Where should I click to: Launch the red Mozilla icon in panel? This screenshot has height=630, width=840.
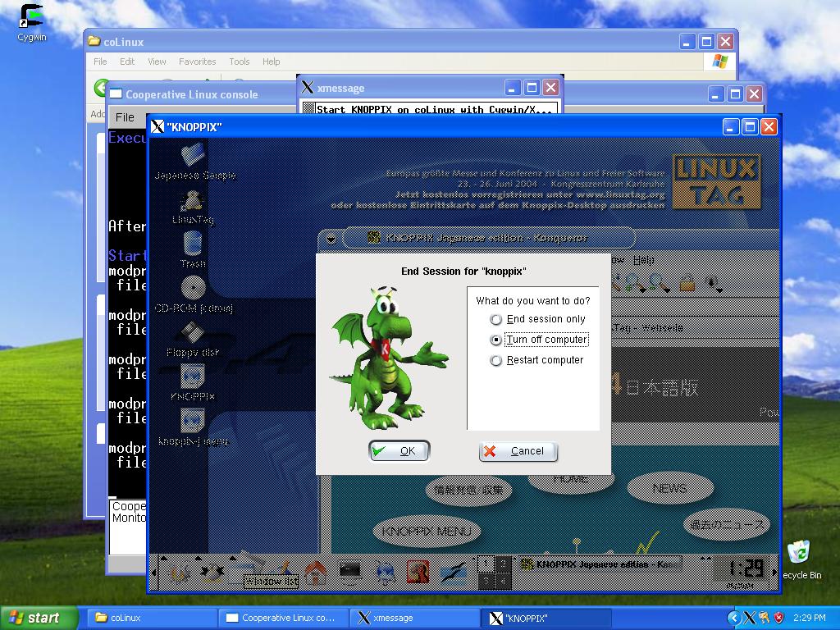pos(418,572)
